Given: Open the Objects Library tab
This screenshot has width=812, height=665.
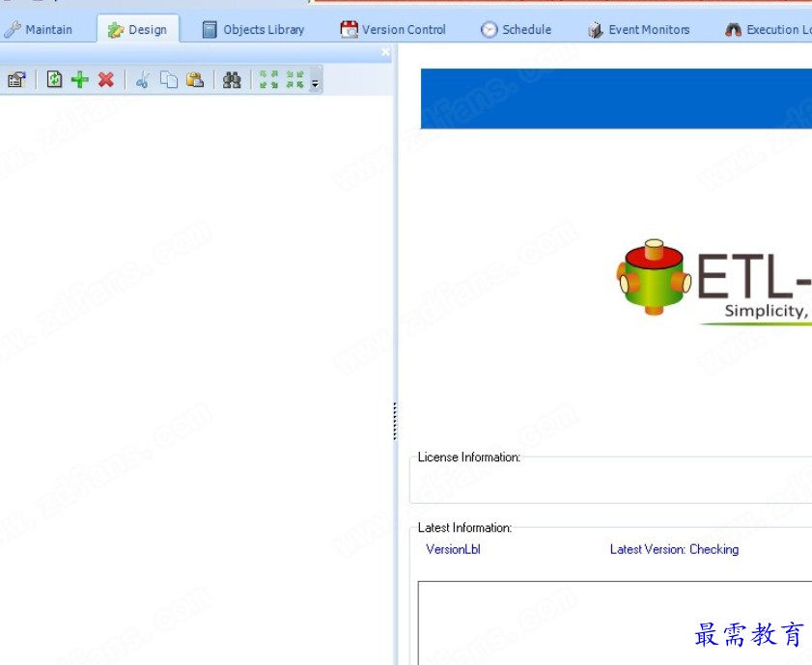Looking at the screenshot, I should pyautogui.click(x=253, y=30).
